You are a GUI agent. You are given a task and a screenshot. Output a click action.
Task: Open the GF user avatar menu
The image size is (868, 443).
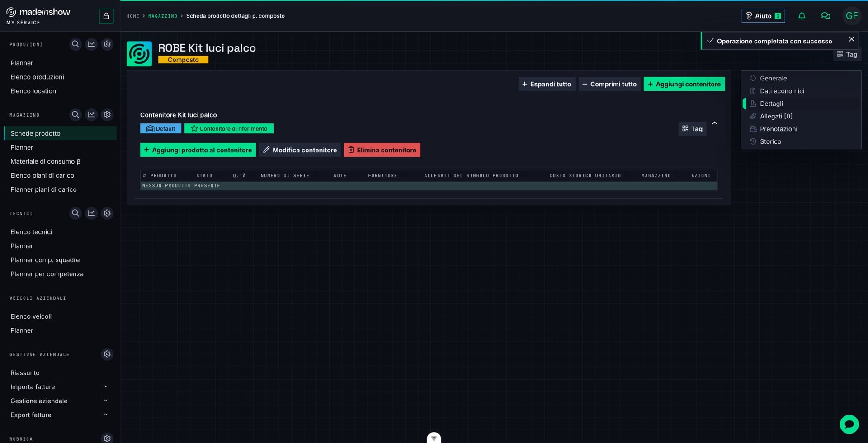coord(852,16)
